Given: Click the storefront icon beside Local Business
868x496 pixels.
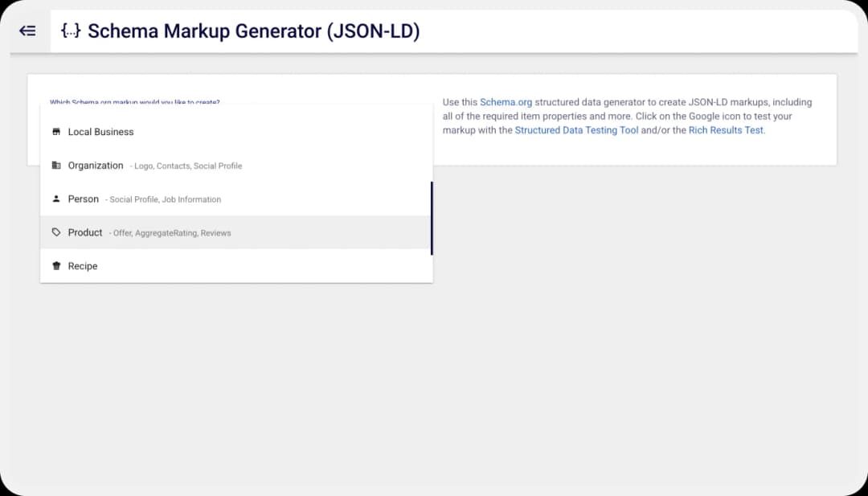Looking at the screenshot, I should pos(56,131).
